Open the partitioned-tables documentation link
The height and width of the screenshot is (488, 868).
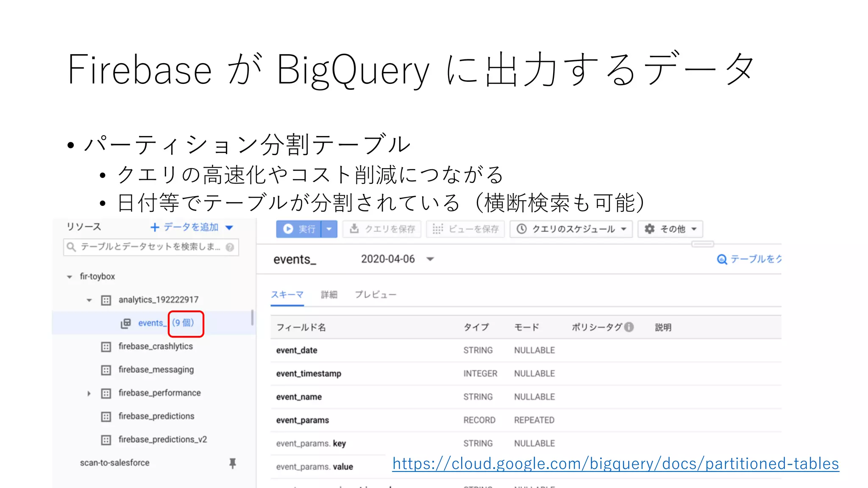(615, 464)
